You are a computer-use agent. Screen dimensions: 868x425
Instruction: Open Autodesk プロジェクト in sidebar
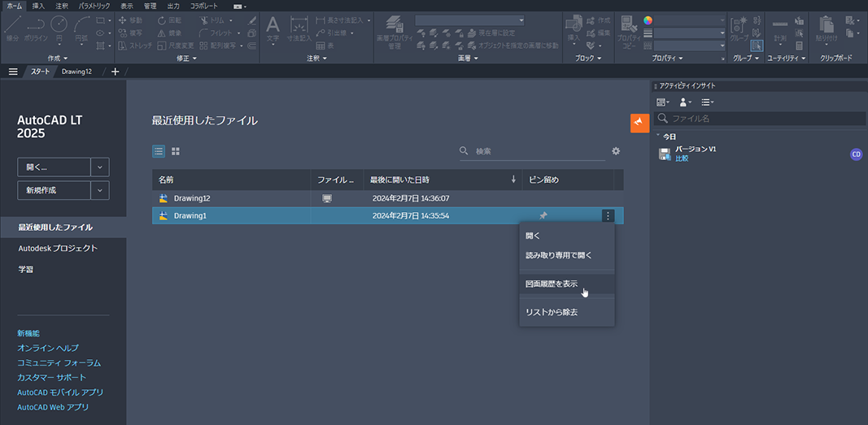[x=58, y=248]
